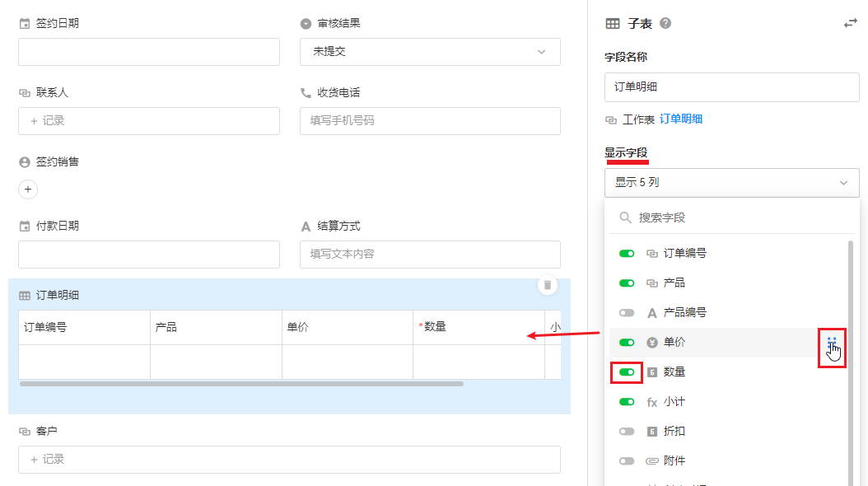The image size is (868, 486).
Task: Turn on the 折扣 field toggle
Action: (627, 432)
